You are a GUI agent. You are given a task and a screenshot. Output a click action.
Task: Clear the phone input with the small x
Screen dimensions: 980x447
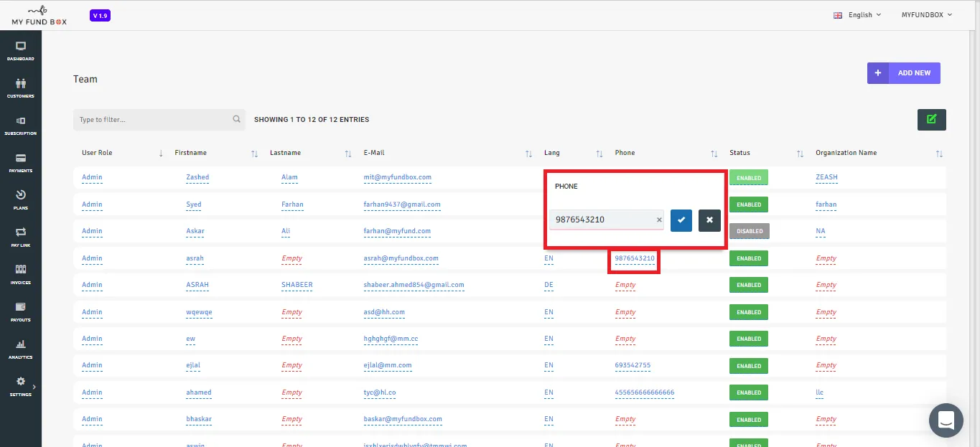659,220
